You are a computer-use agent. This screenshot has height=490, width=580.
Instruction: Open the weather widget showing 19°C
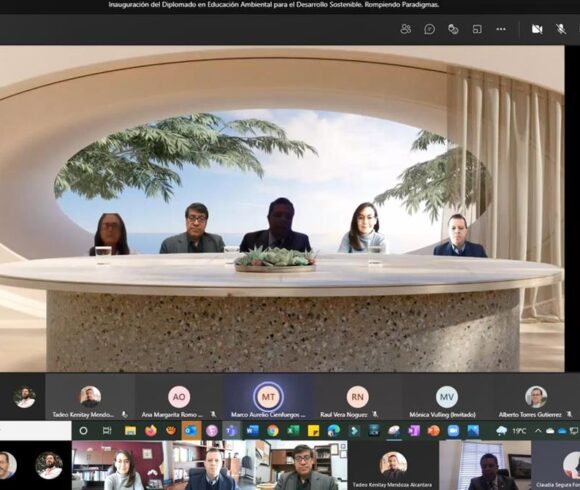pyautogui.click(x=511, y=431)
